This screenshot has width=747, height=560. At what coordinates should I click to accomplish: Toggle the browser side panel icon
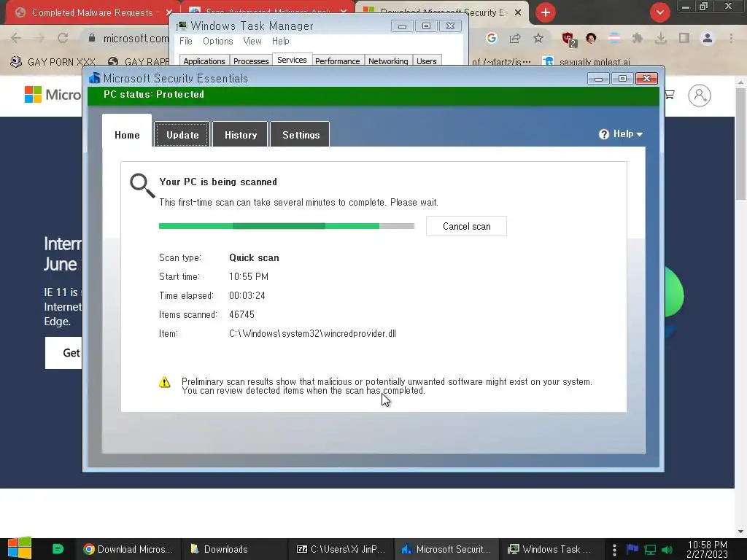[684, 38]
